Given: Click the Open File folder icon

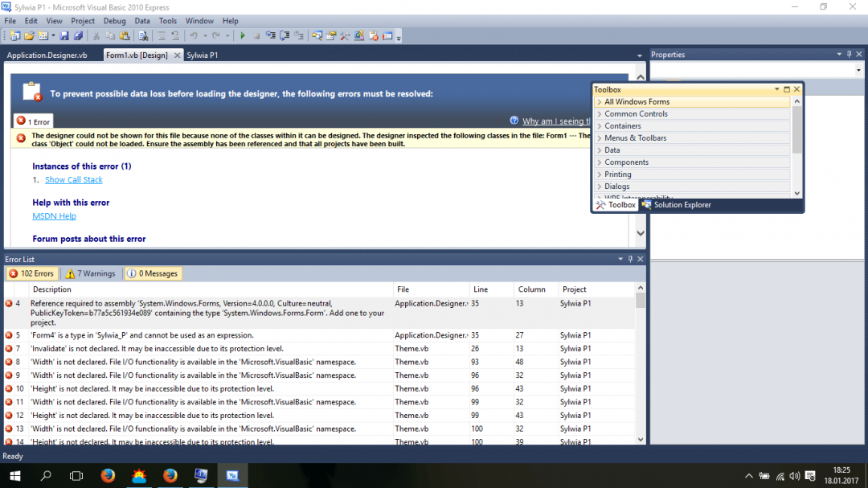Looking at the screenshot, I should coord(30,36).
